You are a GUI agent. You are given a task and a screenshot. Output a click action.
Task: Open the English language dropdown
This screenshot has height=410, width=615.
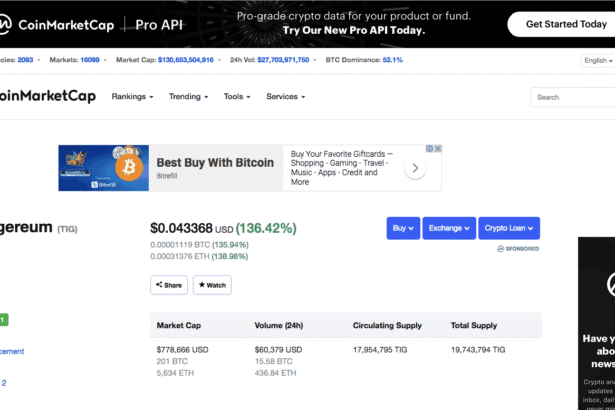click(x=598, y=60)
